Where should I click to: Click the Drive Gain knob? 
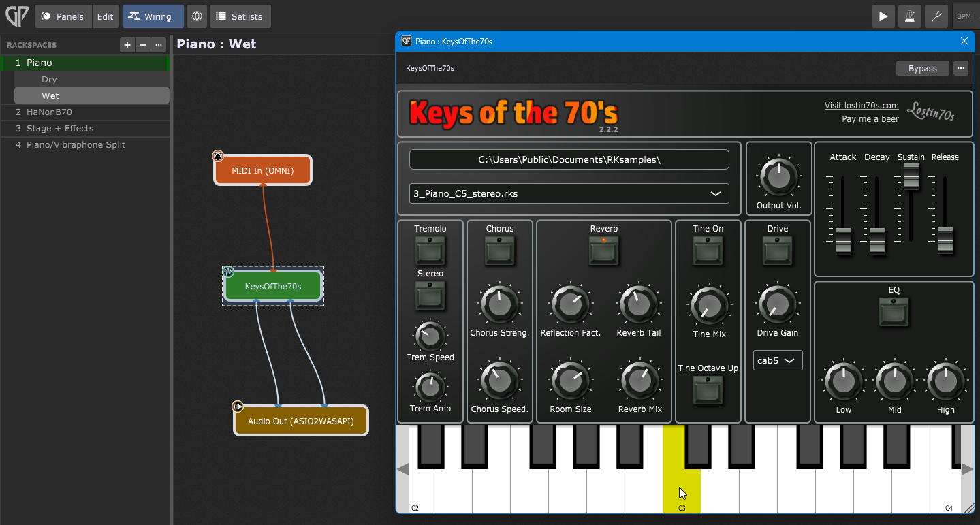pos(778,304)
